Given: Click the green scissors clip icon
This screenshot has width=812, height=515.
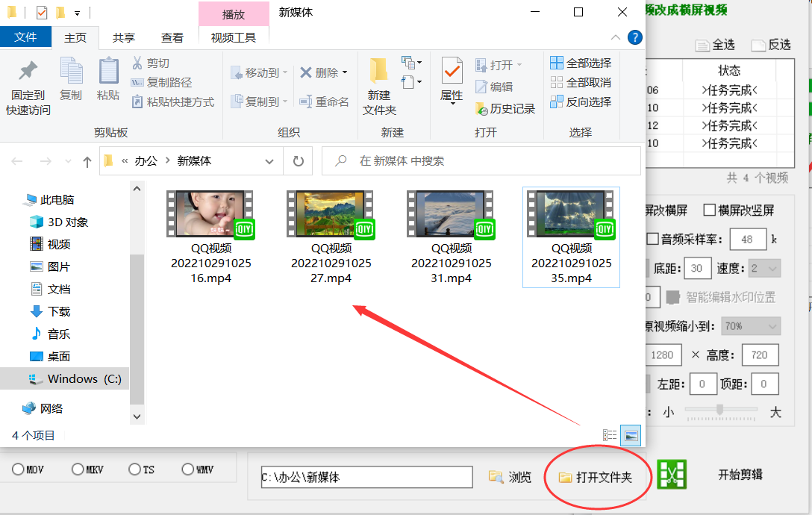Looking at the screenshot, I should tap(672, 475).
